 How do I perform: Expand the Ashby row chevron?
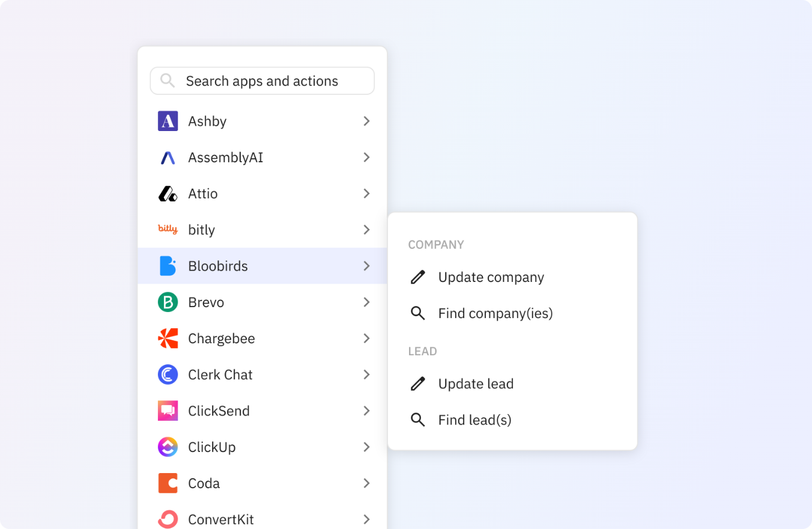(x=366, y=121)
